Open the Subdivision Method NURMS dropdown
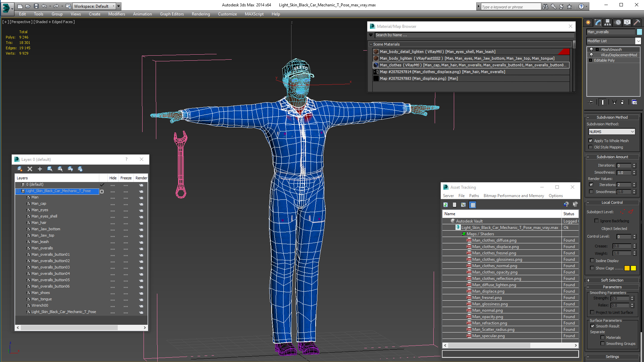 click(x=612, y=132)
